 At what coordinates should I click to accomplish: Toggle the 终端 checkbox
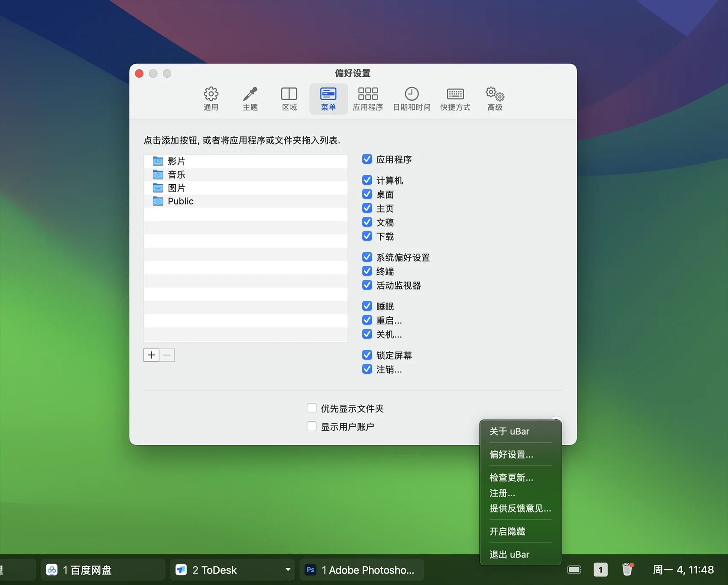[367, 271]
